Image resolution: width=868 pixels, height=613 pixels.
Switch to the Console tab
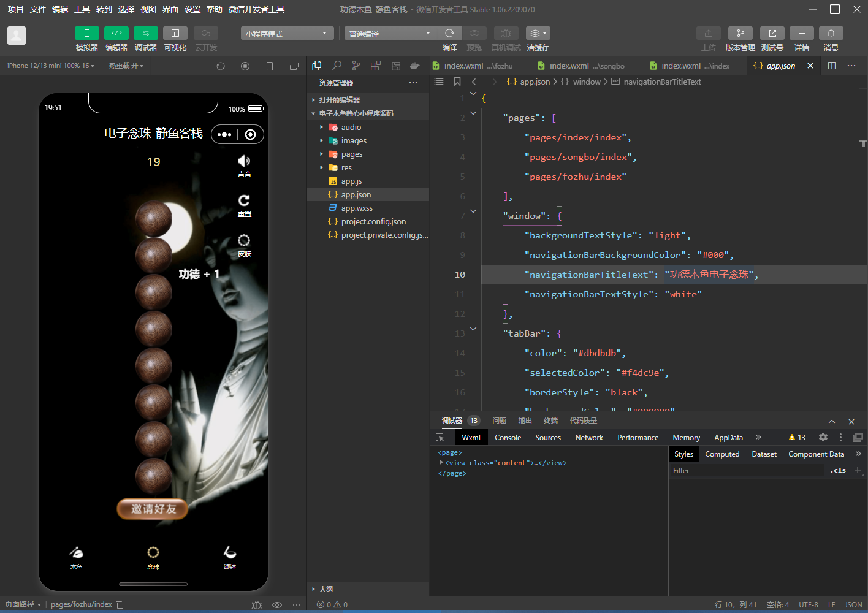point(508,438)
